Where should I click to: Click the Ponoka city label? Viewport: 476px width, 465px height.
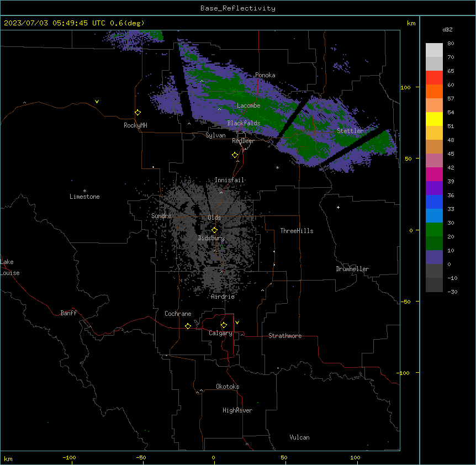[x=265, y=75]
